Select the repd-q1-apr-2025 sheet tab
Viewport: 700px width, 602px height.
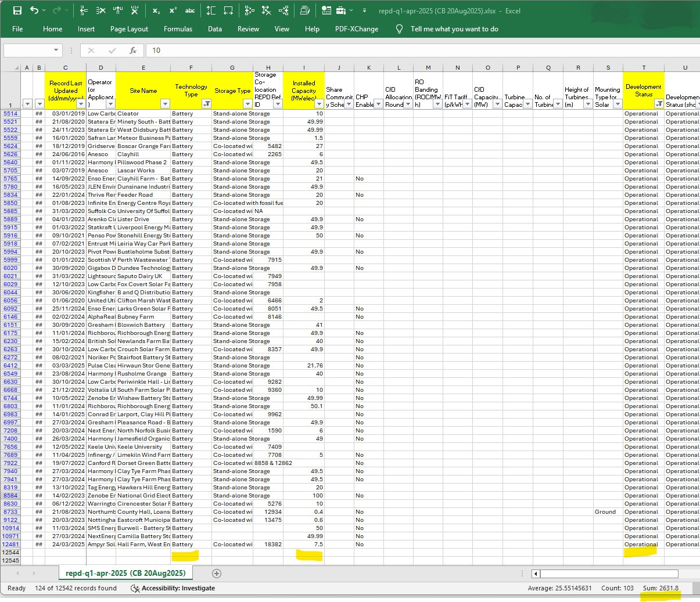[x=125, y=573]
